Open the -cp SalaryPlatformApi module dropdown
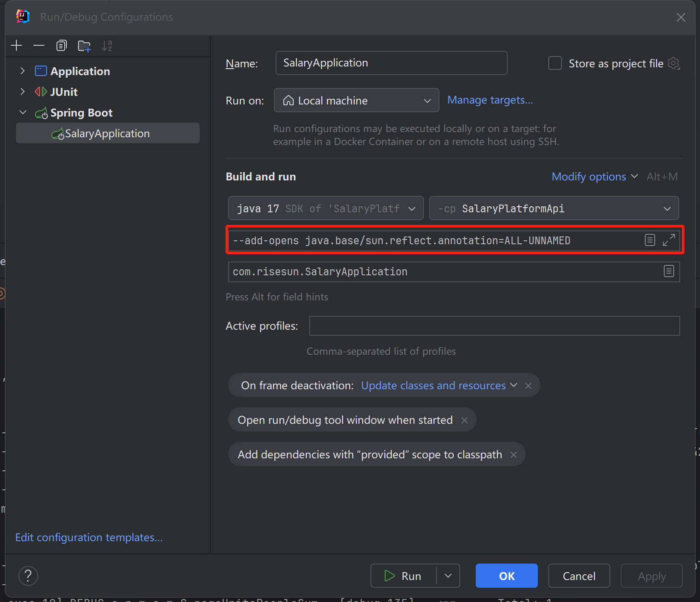 click(x=667, y=208)
